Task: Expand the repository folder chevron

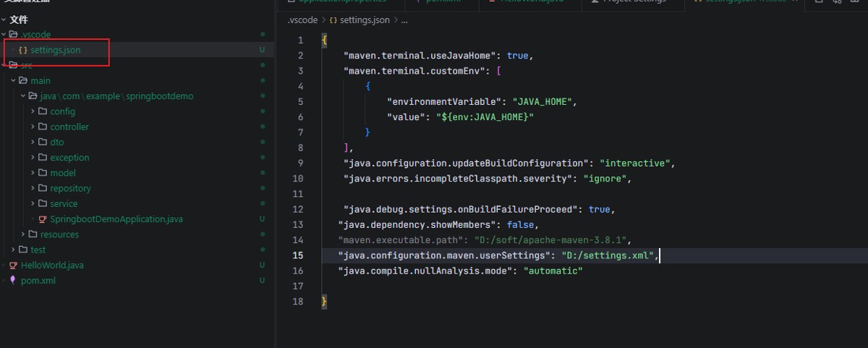Action: pos(33,188)
